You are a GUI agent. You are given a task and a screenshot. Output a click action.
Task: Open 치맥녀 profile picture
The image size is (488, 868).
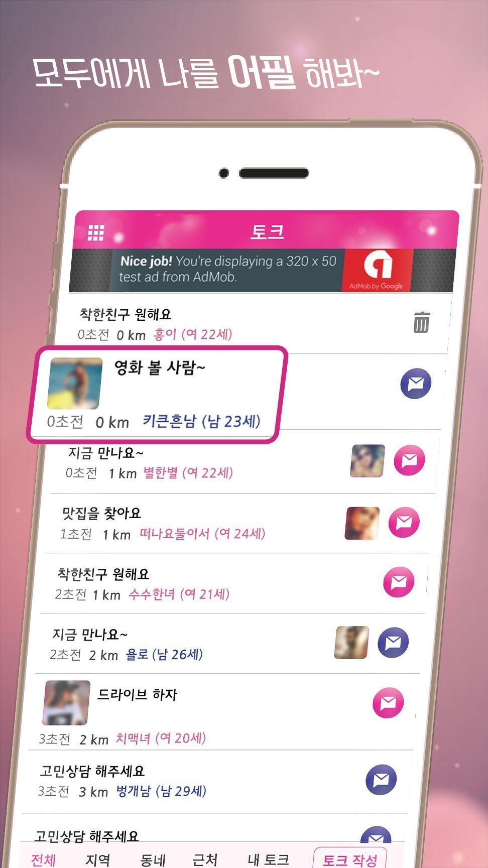66,703
